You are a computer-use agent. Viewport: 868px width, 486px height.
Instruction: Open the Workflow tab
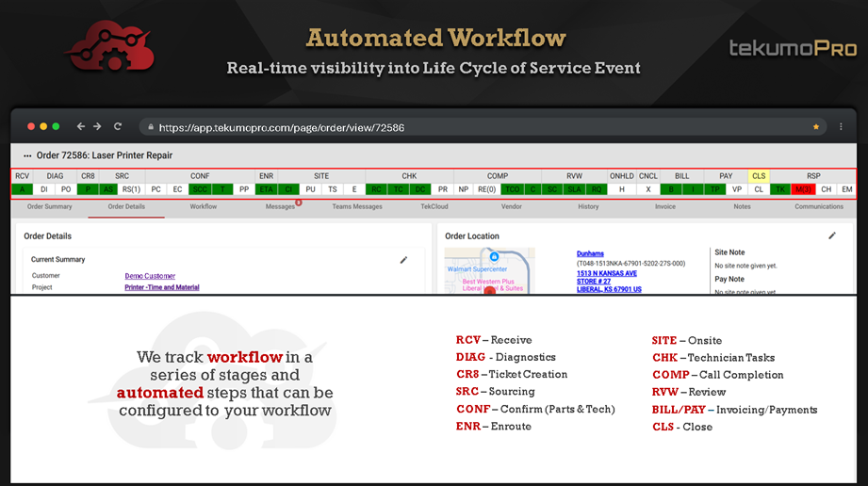203,206
